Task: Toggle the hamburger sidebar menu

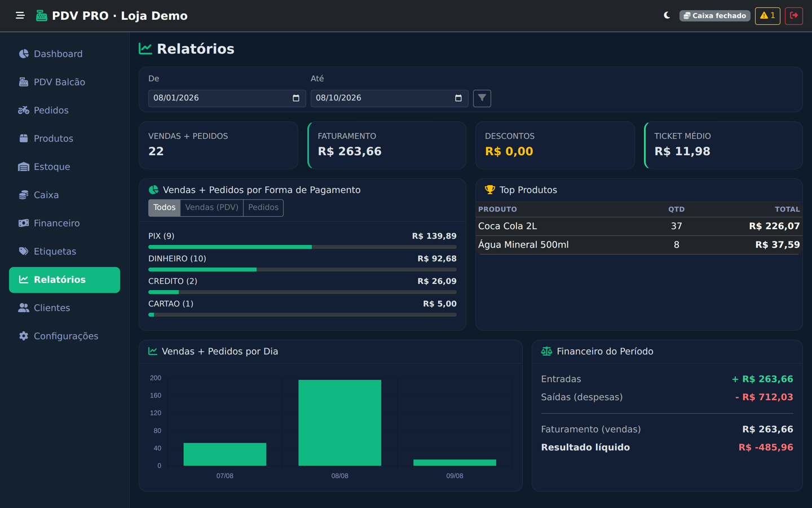Action: [20, 16]
